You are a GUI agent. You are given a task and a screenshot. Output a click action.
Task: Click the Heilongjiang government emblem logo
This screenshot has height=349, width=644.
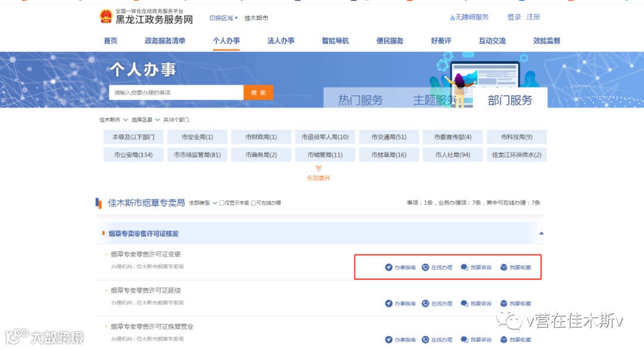(106, 17)
